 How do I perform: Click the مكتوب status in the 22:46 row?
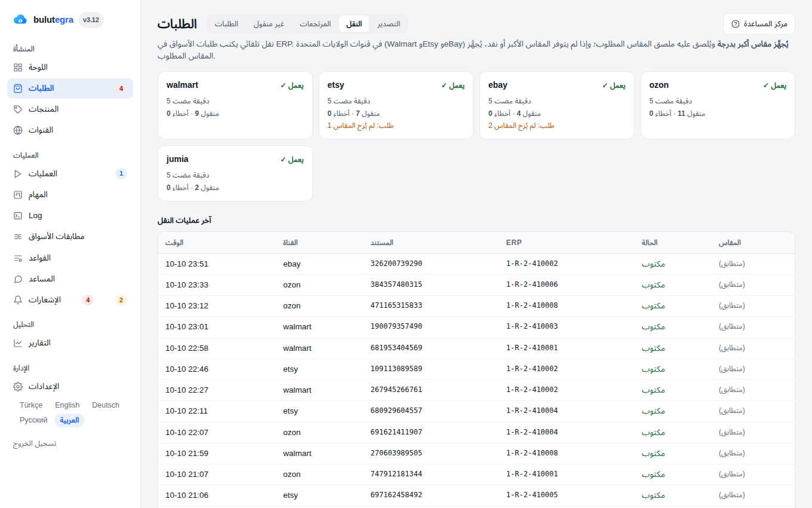(x=653, y=369)
